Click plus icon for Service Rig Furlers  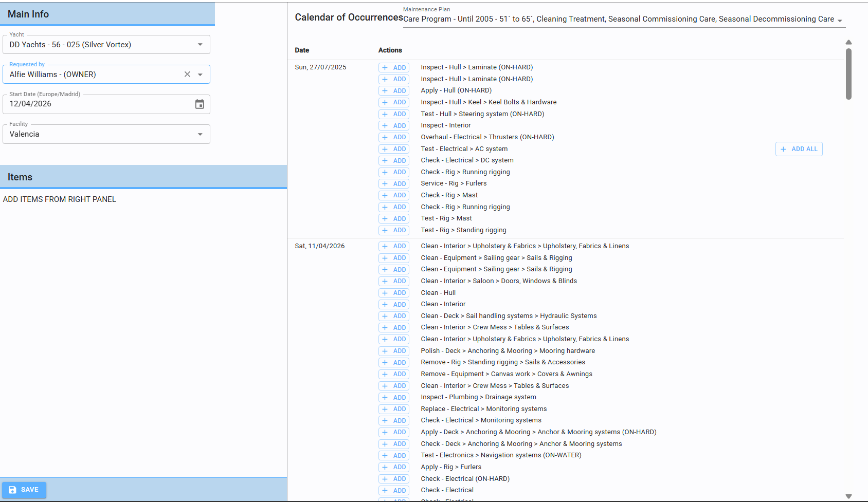pos(385,184)
